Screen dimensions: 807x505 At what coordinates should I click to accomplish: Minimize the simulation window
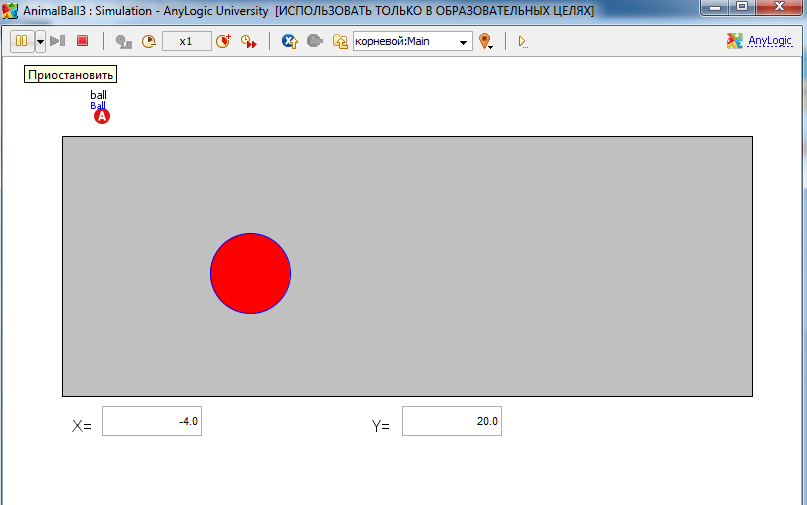point(714,7)
